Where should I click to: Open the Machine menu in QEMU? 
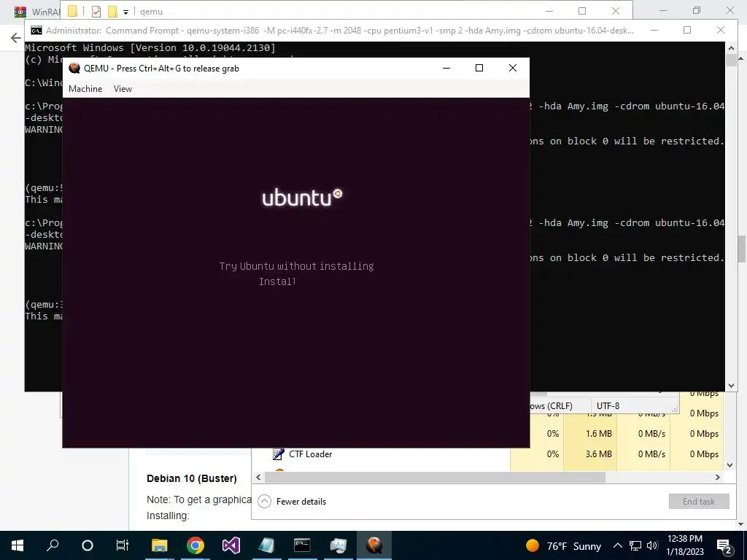pyautogui.click(x=85, y=89)
